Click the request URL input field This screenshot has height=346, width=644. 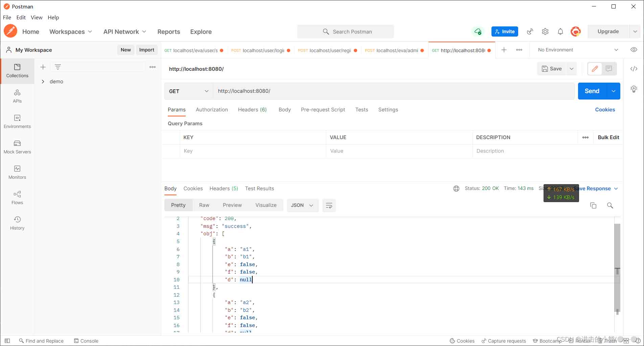point(392,91)
